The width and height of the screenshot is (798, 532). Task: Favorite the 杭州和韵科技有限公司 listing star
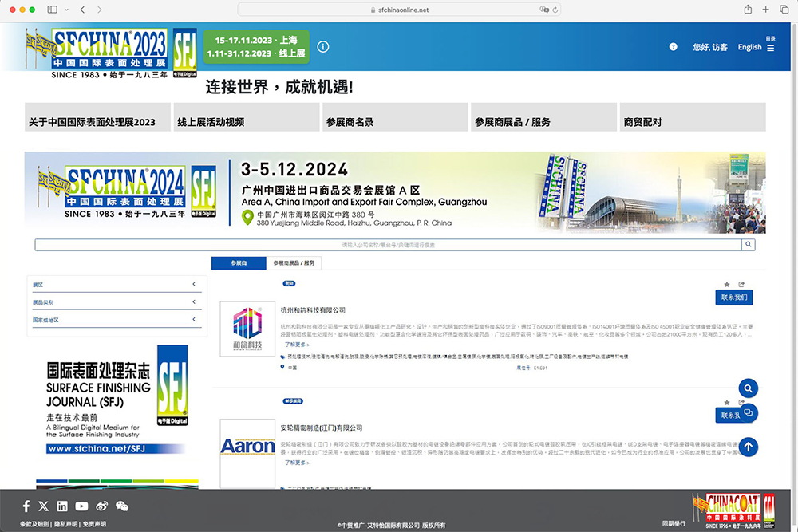[727, 284]
